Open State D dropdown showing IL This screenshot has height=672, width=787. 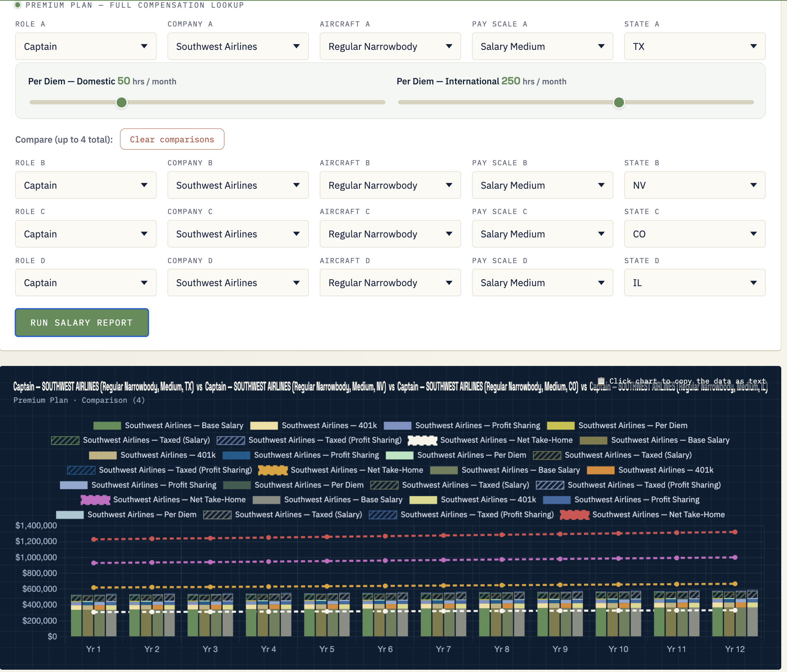[x=695, y=283]
